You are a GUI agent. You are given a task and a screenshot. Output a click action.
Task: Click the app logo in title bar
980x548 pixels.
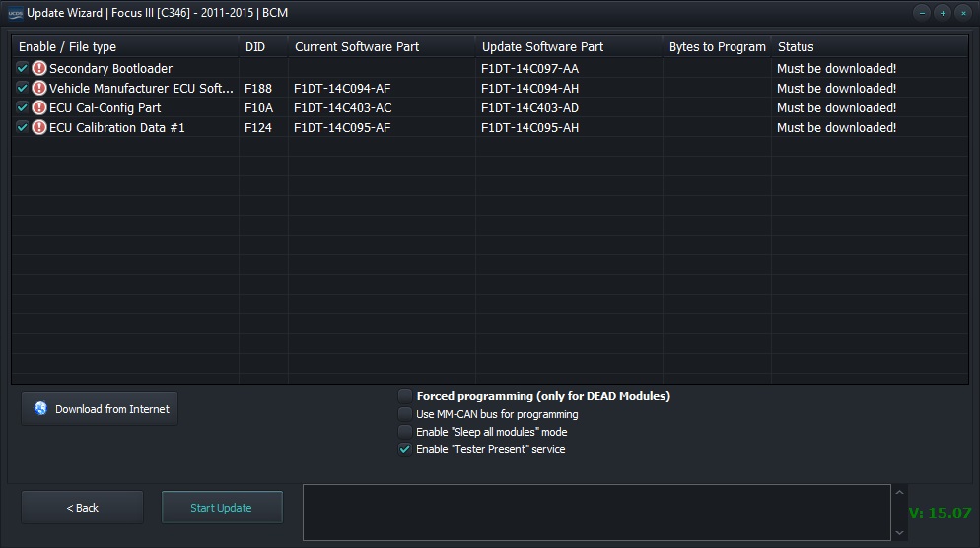pyautogui.click(x=14, y=13)
